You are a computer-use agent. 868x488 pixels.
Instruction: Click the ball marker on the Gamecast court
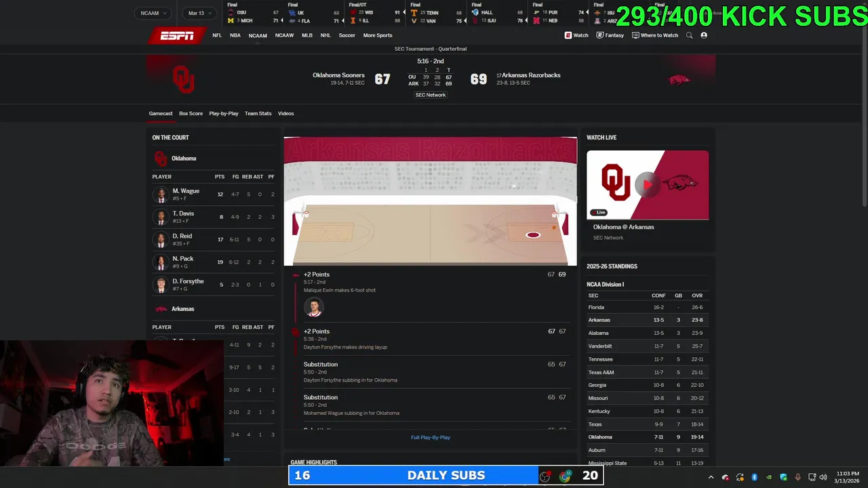(554, 228)
